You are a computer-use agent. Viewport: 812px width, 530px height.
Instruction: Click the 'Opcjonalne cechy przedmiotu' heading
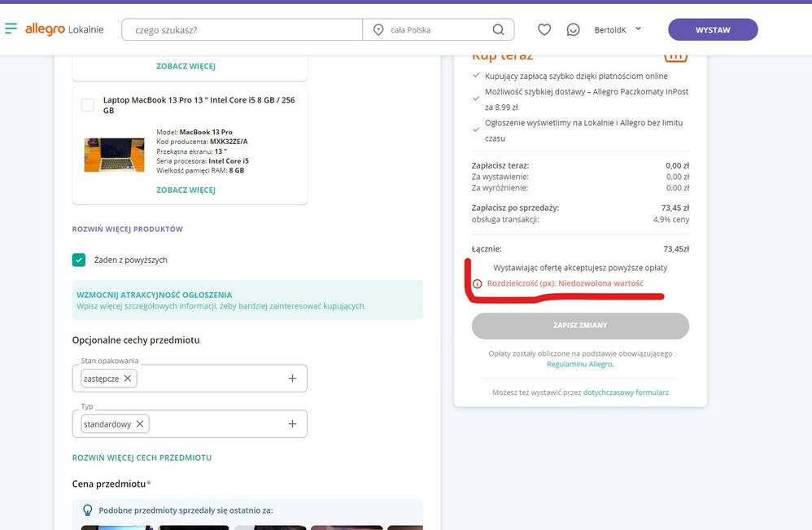point(136,339)
